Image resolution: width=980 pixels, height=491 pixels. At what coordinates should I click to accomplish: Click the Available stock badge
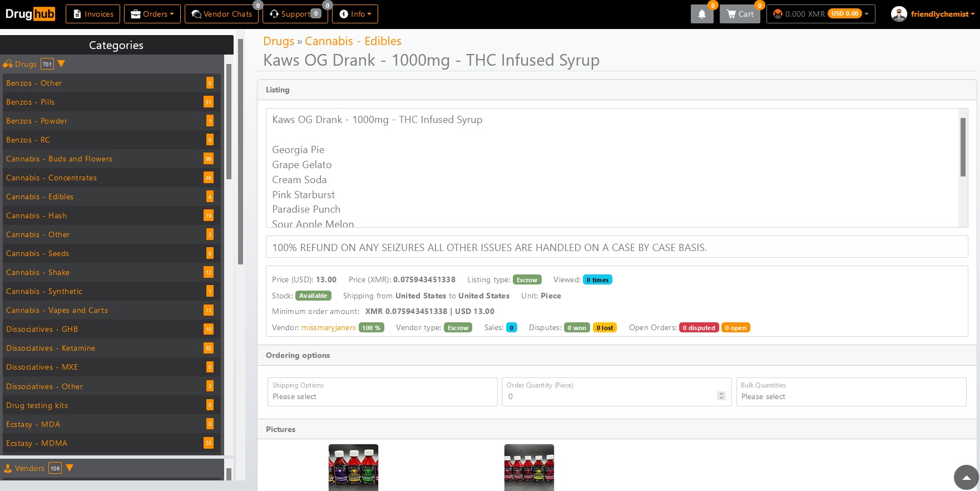point(313,296)
